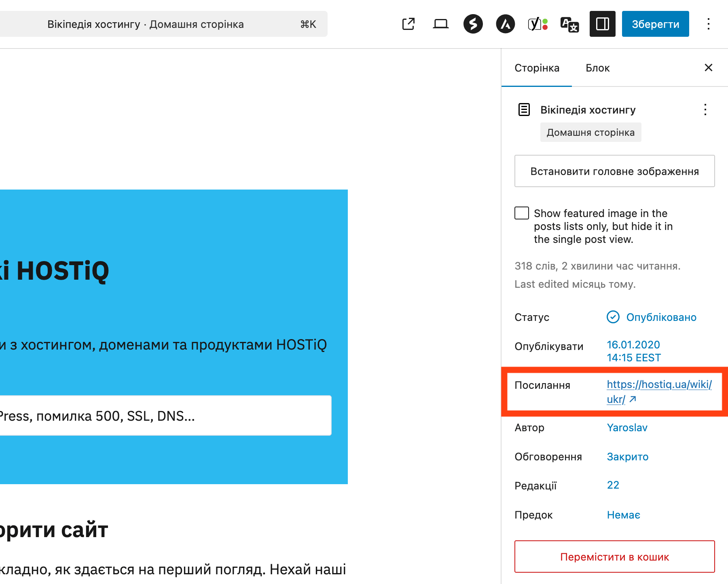This screenshot has height=584, width=728.
Task: Change discussion setting Закрито
Action: pyautogui.click(x=628, y=457)
